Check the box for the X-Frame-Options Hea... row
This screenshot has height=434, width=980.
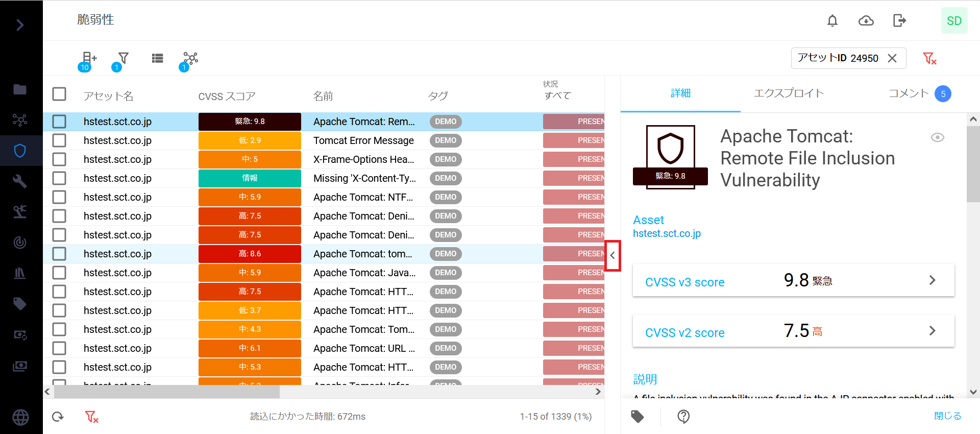(x=59, y=159)
